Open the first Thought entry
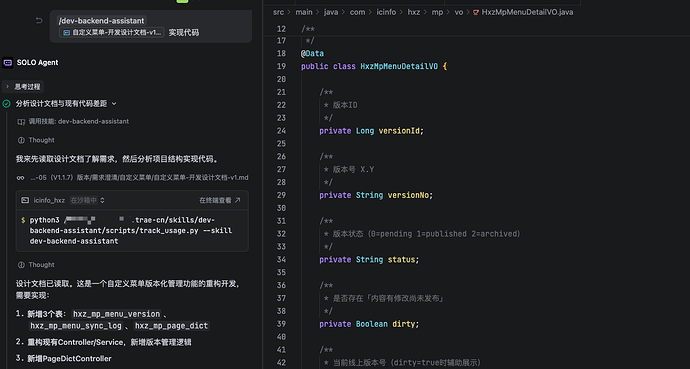Image resolution: width=690 pixels, height=369 pixels. 36,140
